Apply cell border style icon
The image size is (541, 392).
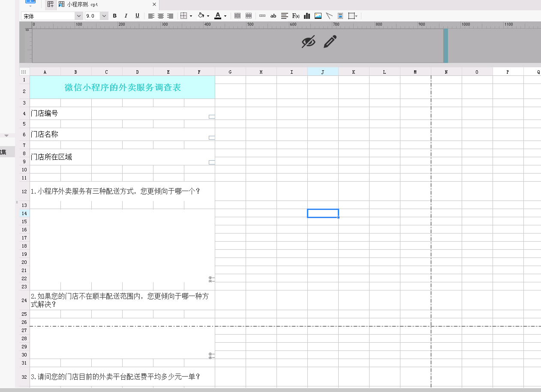183,16
